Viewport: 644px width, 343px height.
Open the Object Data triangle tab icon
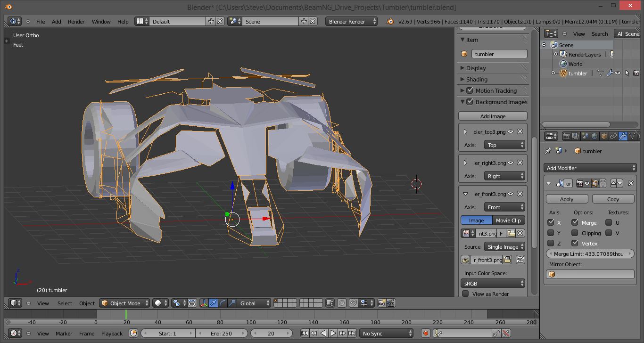(x=632, y=136)
